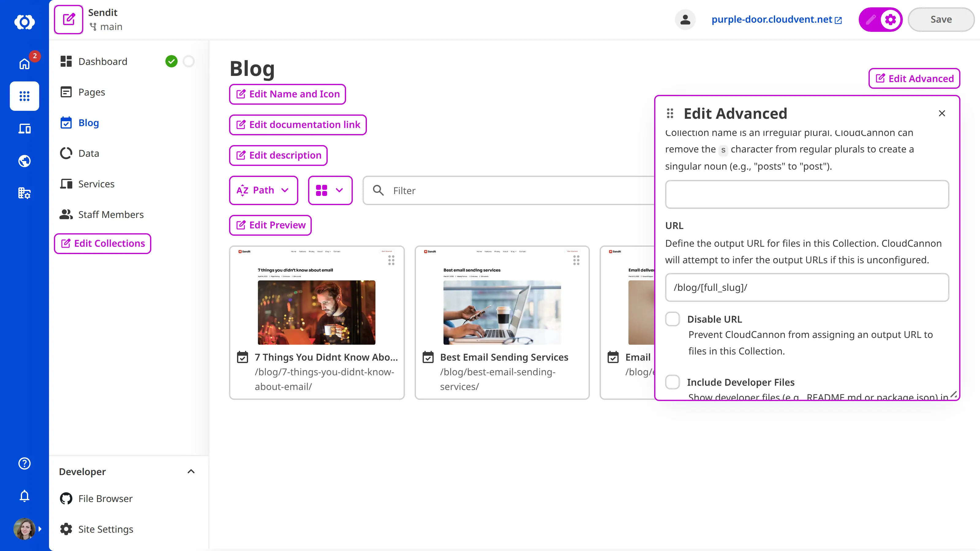Open Pages collection
This screenshot has width=980, height=551.
[91, 92]
